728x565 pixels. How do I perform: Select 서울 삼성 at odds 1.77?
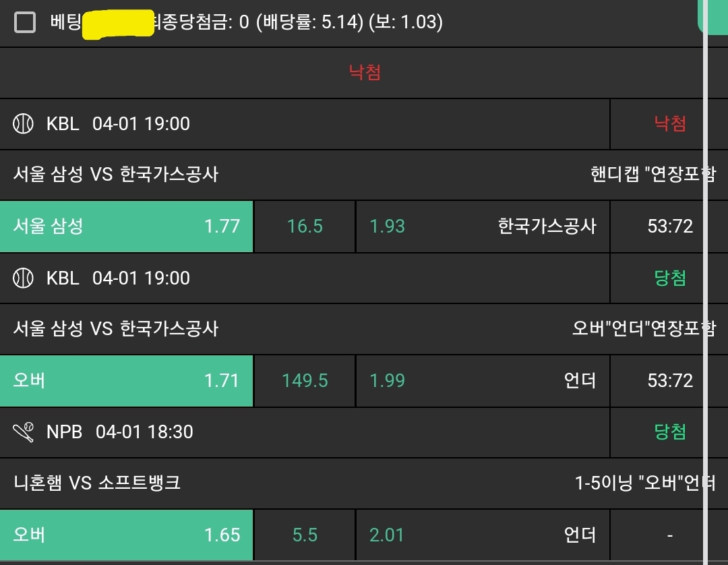point(127,226)
